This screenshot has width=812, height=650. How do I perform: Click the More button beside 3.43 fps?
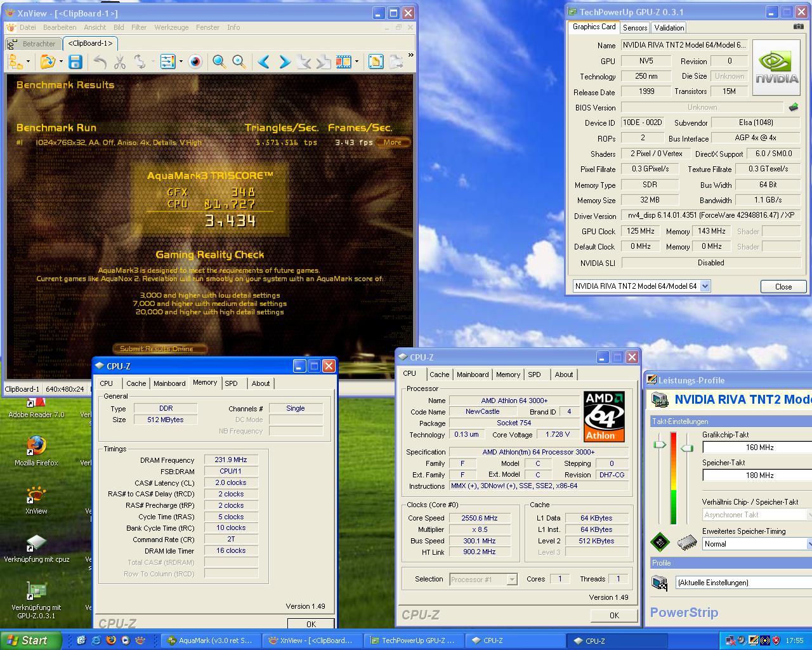(x=393, y=142)
